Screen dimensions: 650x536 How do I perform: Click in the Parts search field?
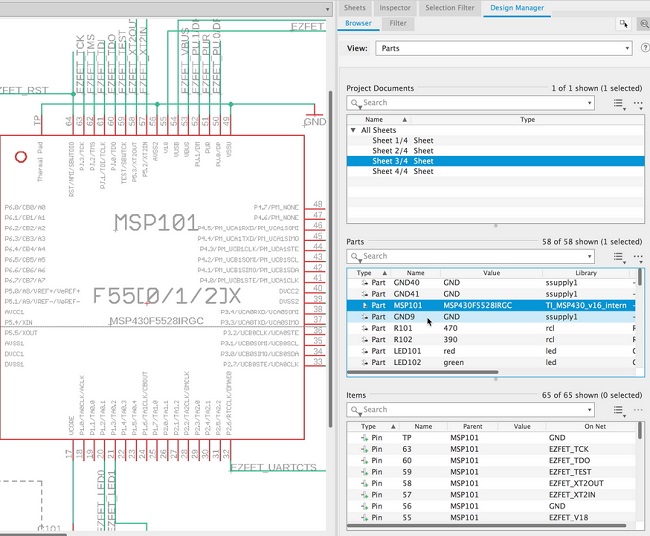coord(471,257)
